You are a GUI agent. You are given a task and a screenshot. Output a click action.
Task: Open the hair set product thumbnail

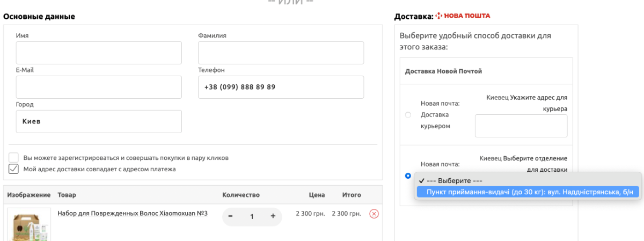29,224
